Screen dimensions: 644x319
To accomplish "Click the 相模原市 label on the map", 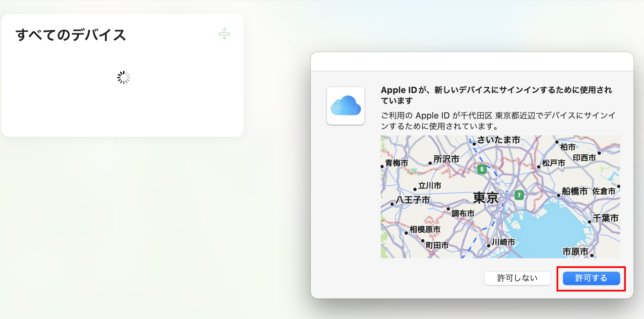I will coord(425,229).
